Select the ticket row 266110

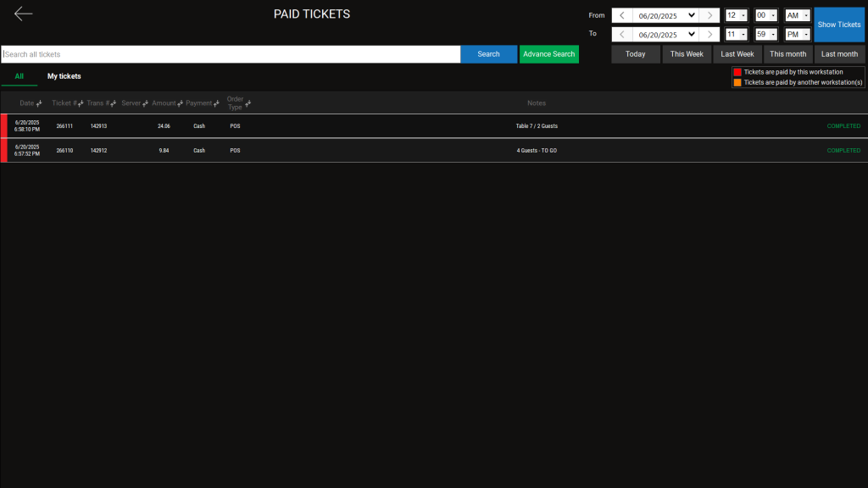[434, 151]
